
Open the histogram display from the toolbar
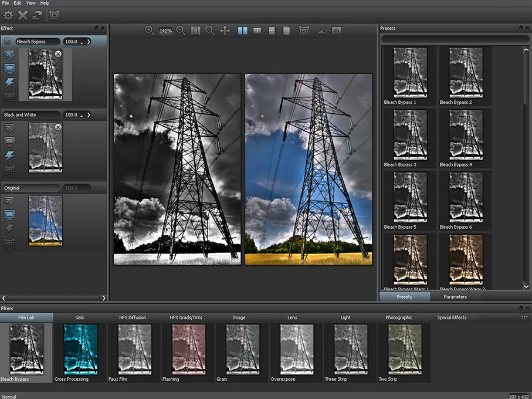(x=321, y=31)
